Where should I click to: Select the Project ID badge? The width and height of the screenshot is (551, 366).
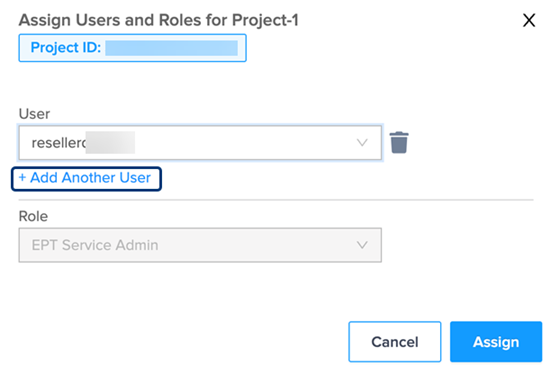tap(132, 48)
